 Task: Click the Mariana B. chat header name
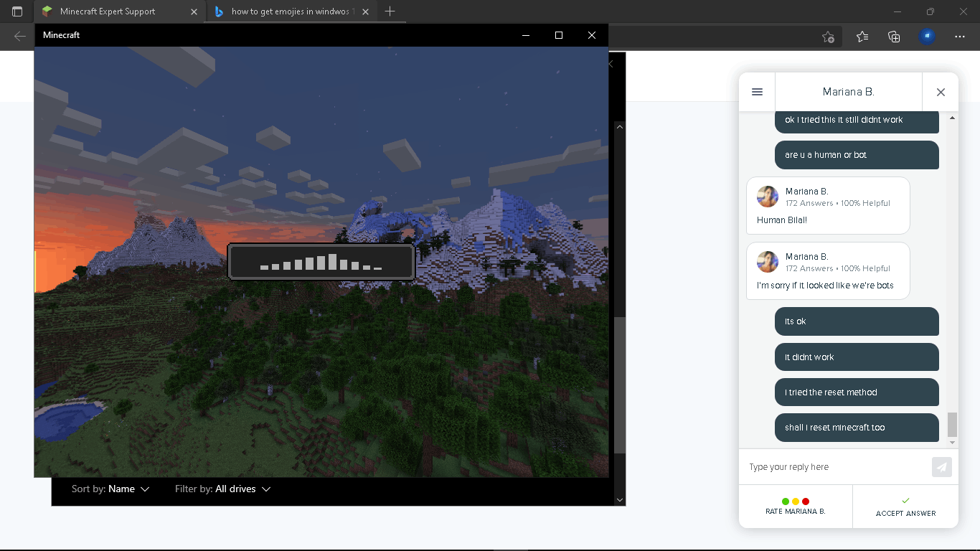[x=848, y=92]
